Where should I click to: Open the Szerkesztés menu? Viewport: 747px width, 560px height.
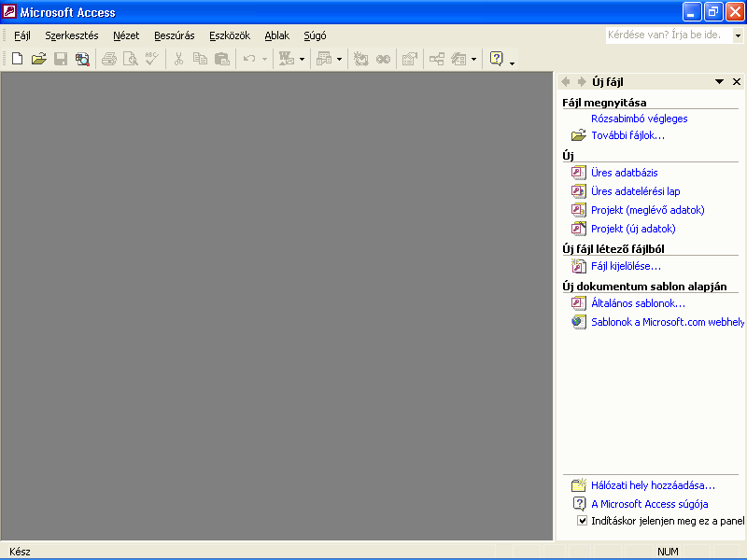click(x=72, y=35)
